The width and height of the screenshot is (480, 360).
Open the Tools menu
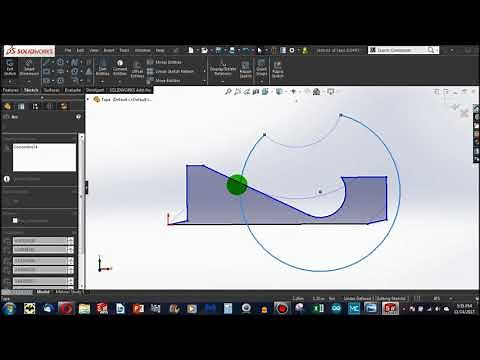[x=124, y=50]
